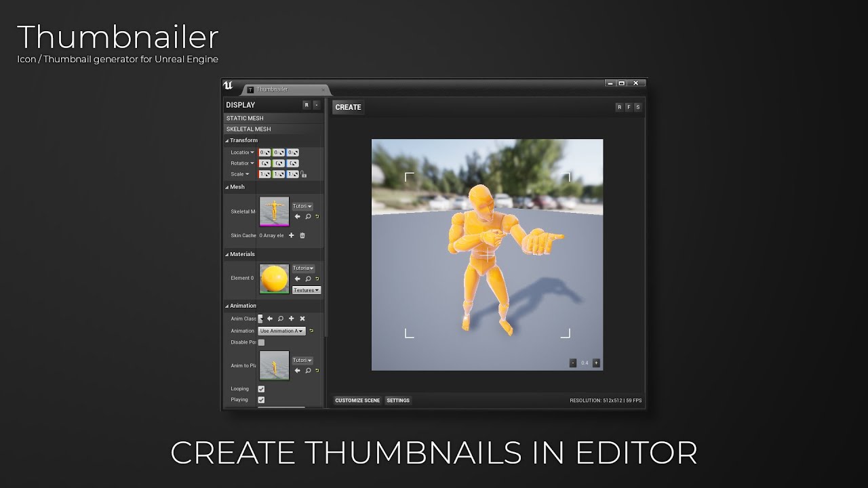Click the CREATE button
868x488 pixels.
click(x=349, y=107)
